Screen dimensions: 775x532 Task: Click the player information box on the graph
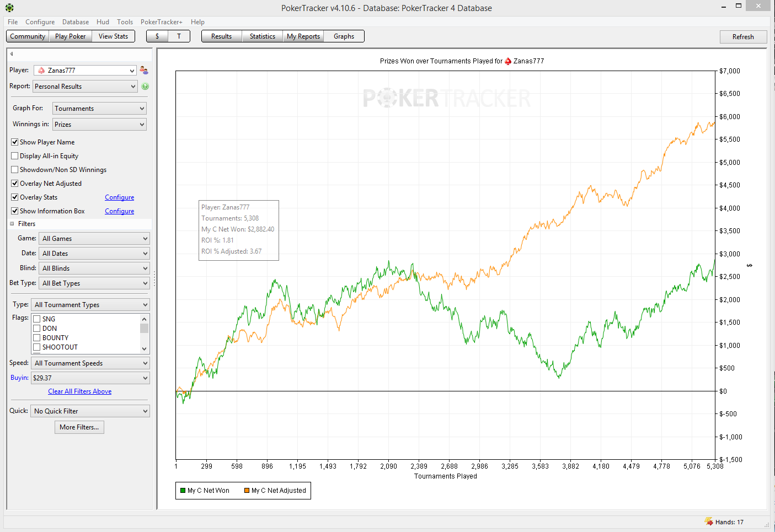[x=239, y=230]
